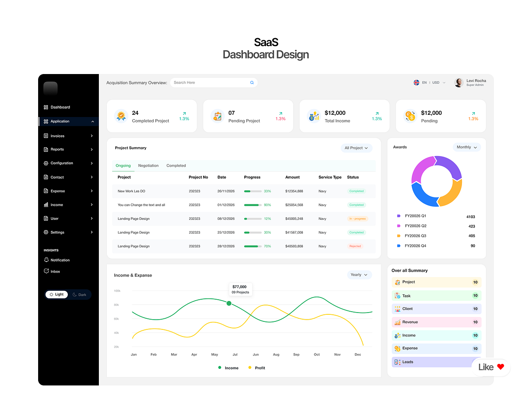The image size is (532, 399).
Task: Click the Task icon in Over all Summary
Action: tap(397, 295)
